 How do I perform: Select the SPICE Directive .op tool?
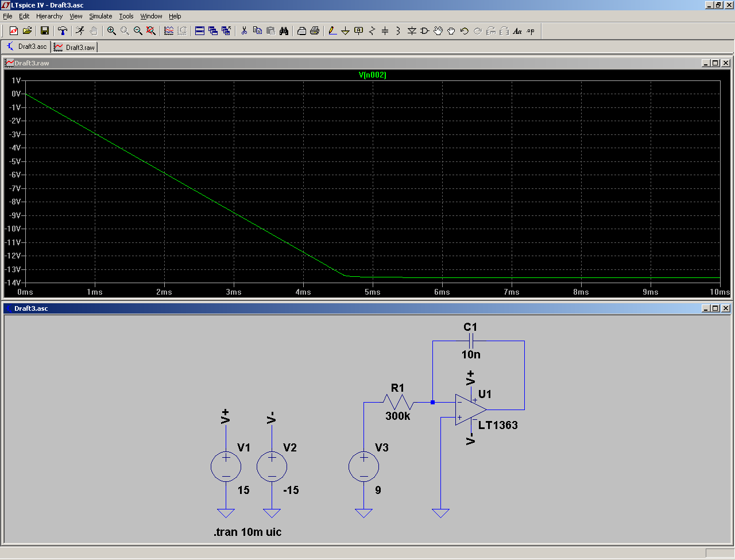(531, 31)
